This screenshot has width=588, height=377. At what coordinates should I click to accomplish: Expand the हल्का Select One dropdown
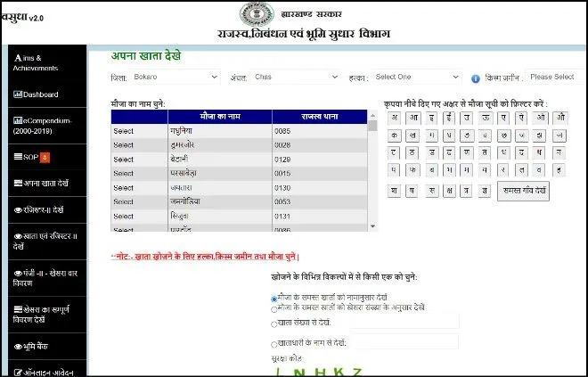[416, 78]
